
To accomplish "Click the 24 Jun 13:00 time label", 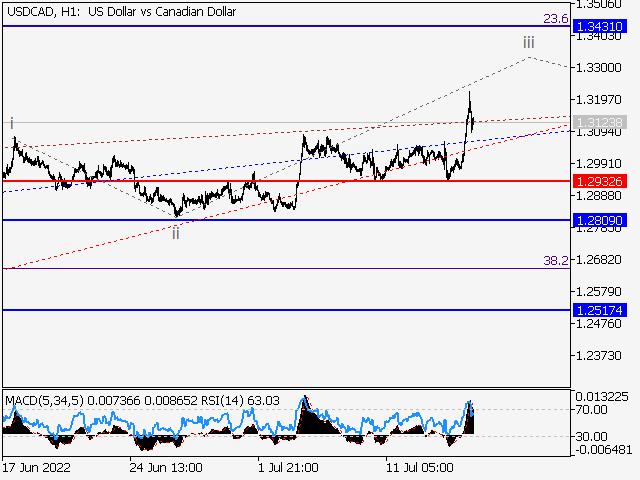I will [166, 467].
